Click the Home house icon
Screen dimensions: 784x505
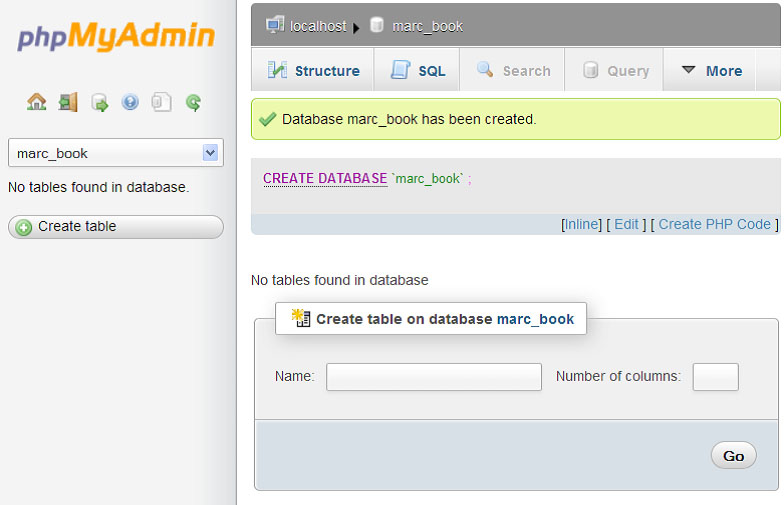[x=36, y=102]
